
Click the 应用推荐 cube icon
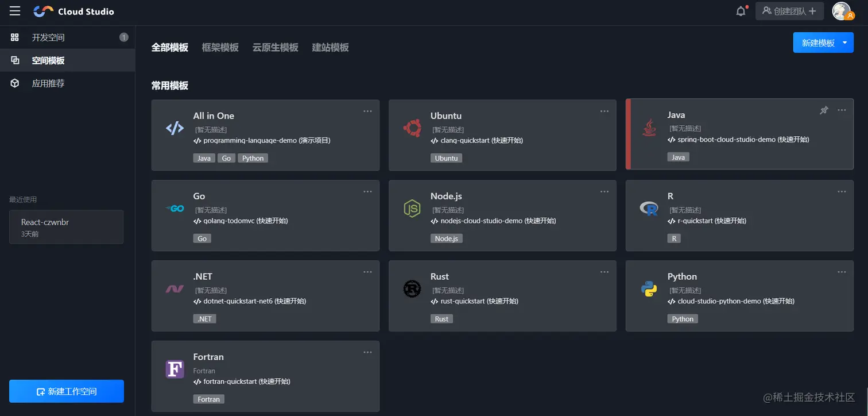click(x=15, y=83)
